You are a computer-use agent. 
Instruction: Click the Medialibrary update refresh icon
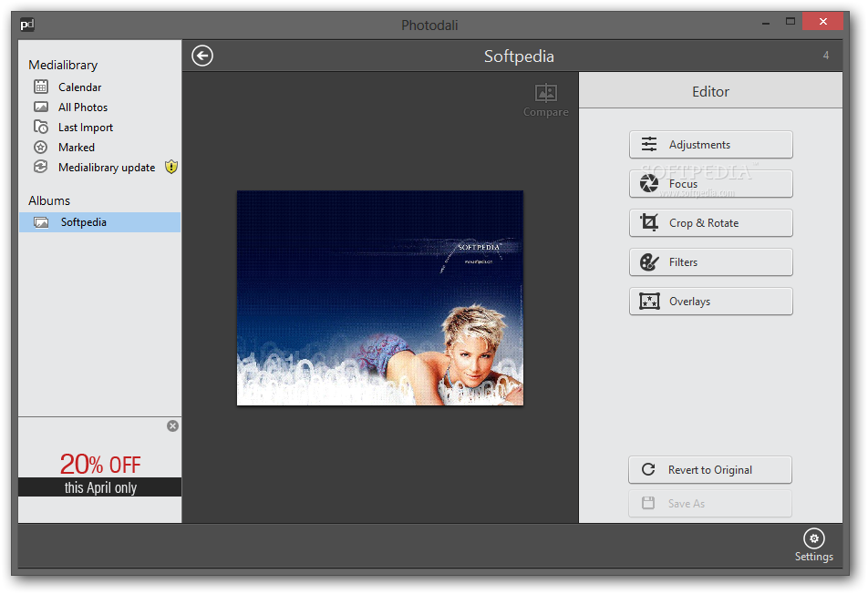[41, 167]
